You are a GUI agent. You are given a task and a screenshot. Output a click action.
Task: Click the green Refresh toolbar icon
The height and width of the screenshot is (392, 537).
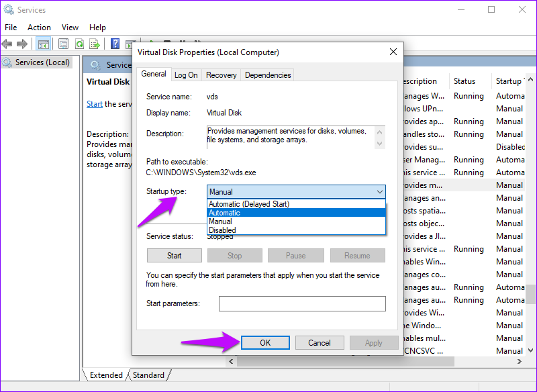pos(79,44)
